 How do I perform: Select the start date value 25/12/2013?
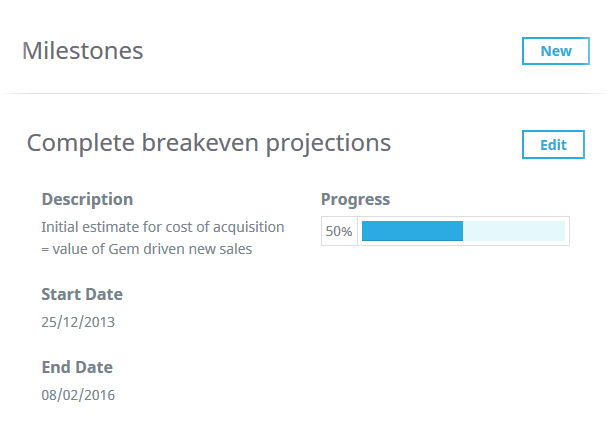(78, 322)
